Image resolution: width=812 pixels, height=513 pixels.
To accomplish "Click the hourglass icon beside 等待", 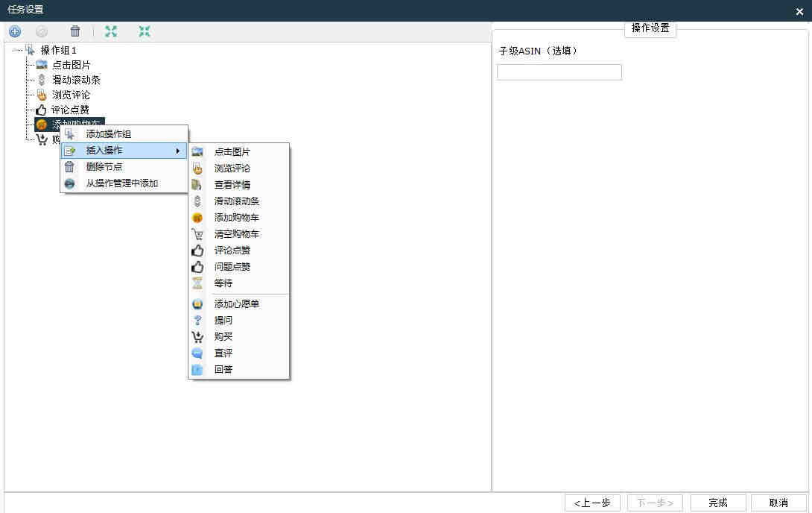I will click(x=197, y=283).
